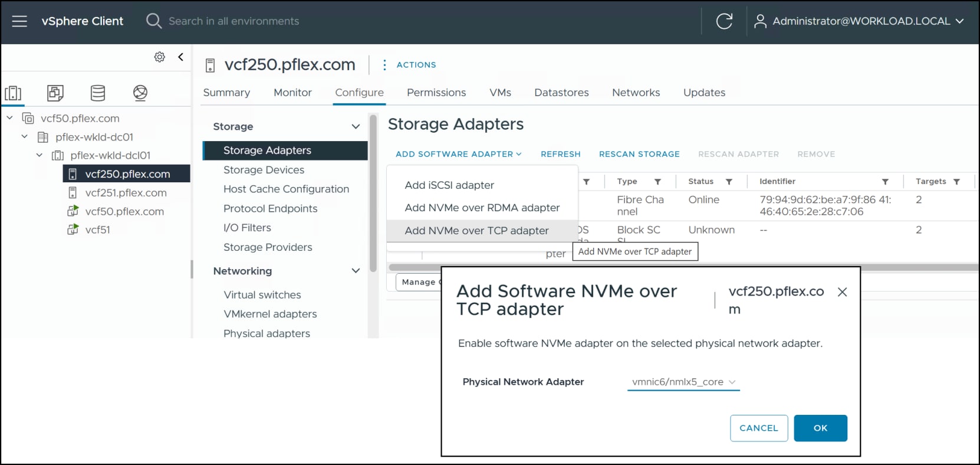Open the Physical Network Adapter dropdown

coord(683,382)
